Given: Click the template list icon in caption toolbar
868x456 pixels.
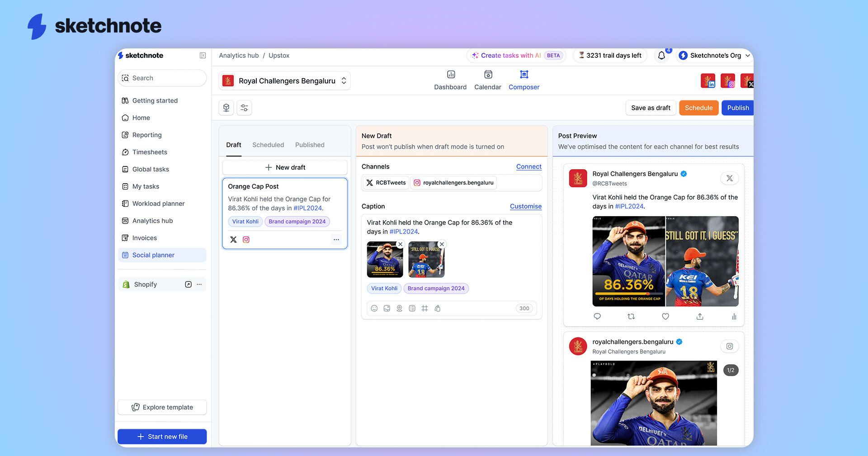Looking at the screenshot, I should pyautogui.click(x=412, y=309).
